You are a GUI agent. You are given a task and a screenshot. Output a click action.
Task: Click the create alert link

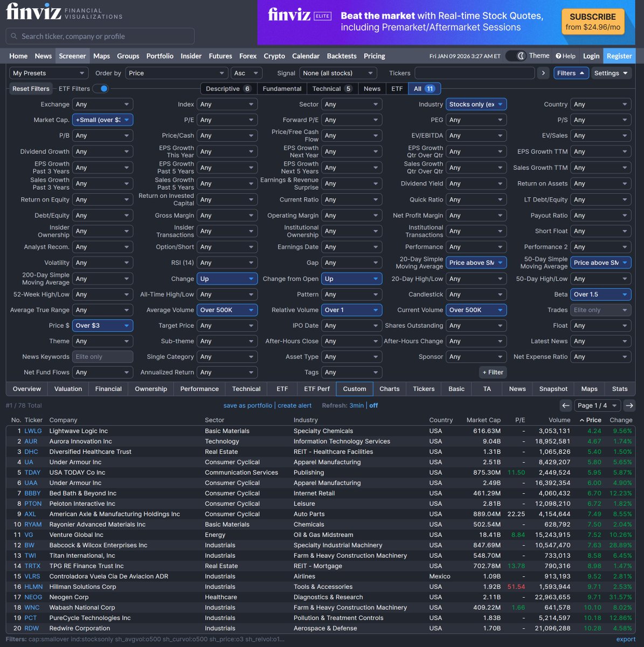click(295, 405)
